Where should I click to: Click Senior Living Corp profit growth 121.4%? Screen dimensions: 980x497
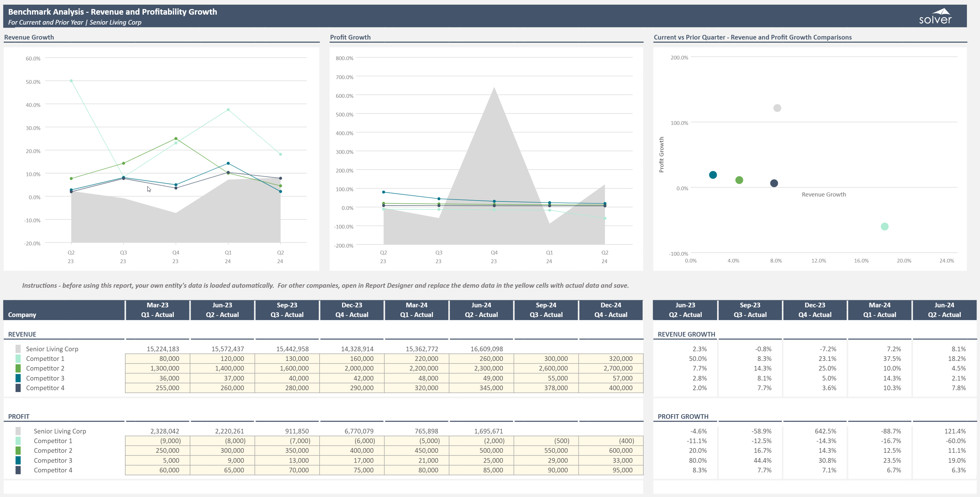955,431
